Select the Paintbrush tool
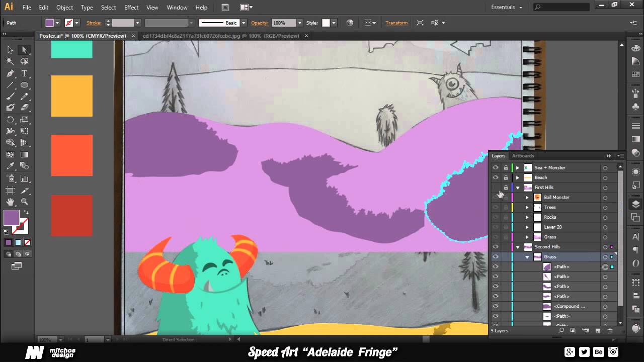The height and width of the screenshot is (362, 644). click(x=10, y=97)
